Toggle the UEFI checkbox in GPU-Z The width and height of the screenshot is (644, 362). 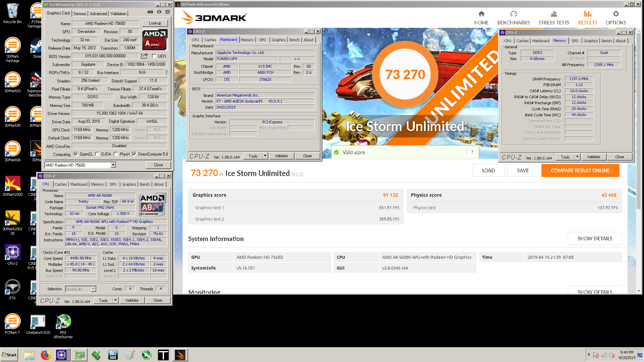click(x=154, y=56)
